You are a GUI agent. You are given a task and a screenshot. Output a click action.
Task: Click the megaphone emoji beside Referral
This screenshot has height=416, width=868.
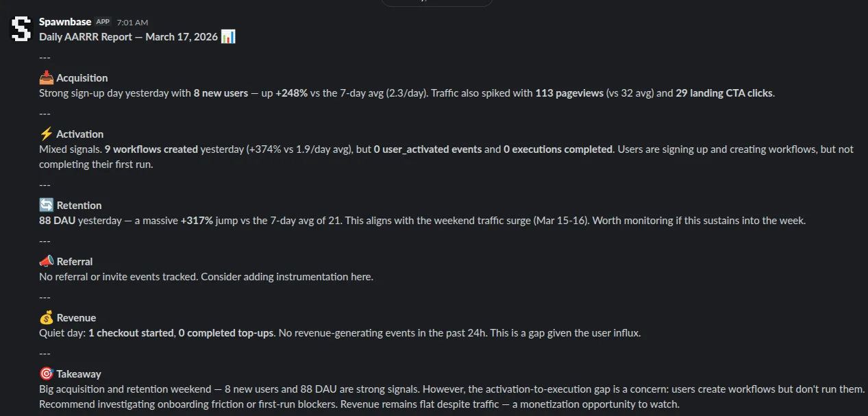[47, 261]
